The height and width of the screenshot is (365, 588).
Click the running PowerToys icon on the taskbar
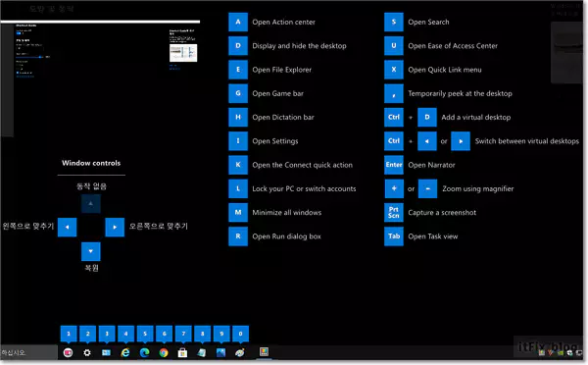point(264,352)
